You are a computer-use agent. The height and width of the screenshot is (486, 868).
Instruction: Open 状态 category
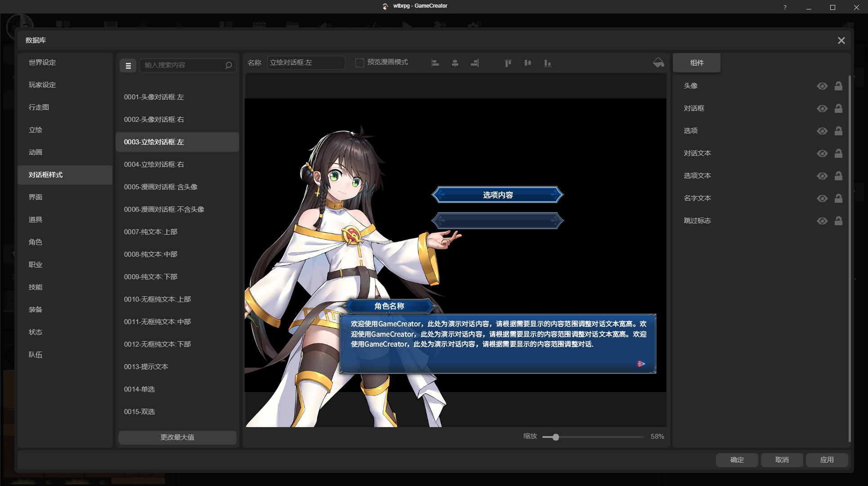[x=65, y=332]
